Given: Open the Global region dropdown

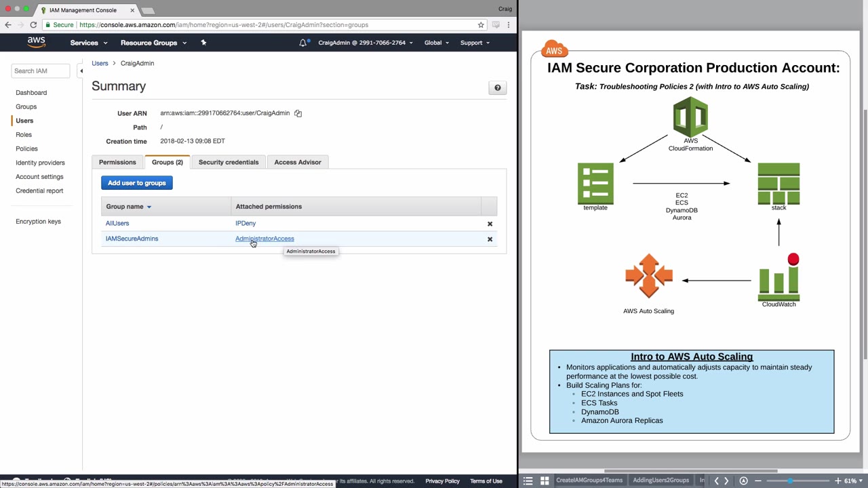Looking at the screenshot, I should tap(437, 43).
